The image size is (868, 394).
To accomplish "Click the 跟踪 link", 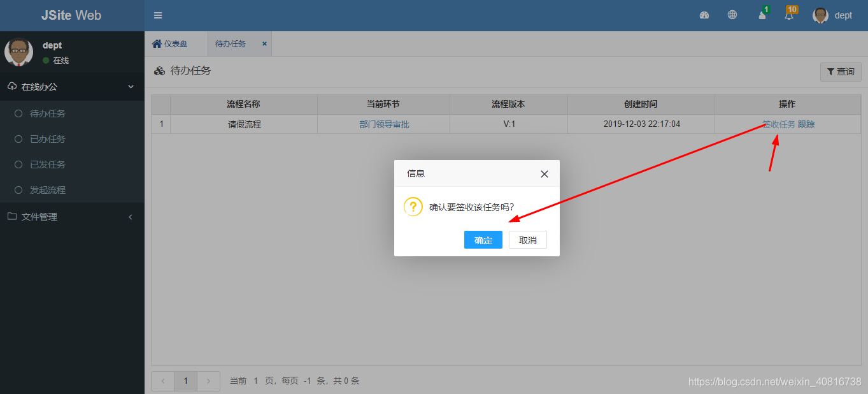I will (806, 124).
